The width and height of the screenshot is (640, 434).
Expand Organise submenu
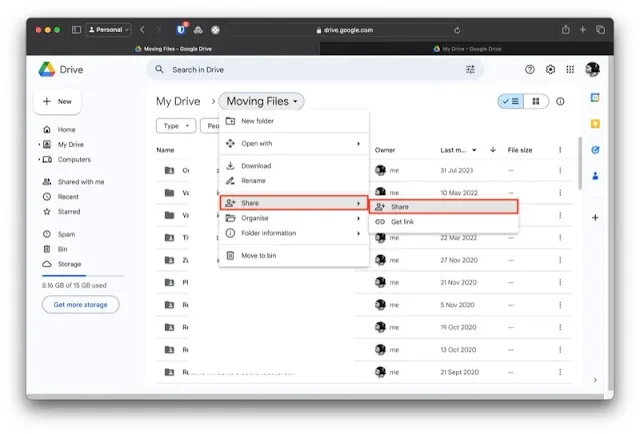click(294, 218)
